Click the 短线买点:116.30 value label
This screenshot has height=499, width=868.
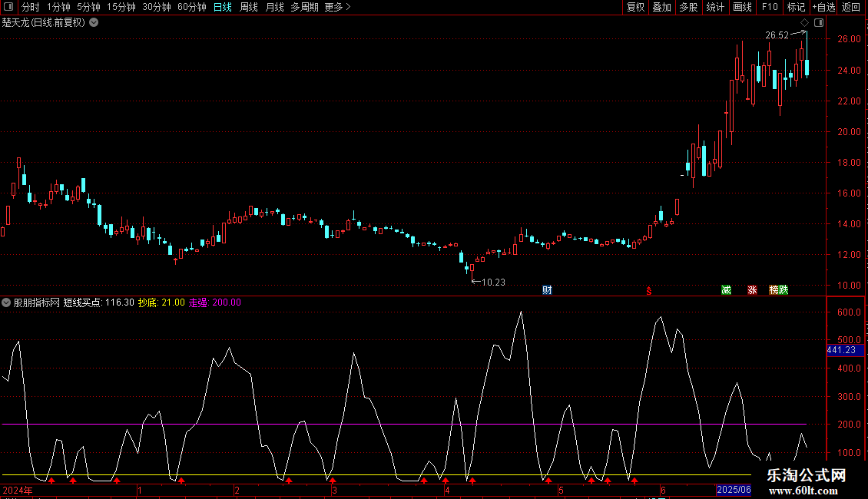[x=99, y=302]
